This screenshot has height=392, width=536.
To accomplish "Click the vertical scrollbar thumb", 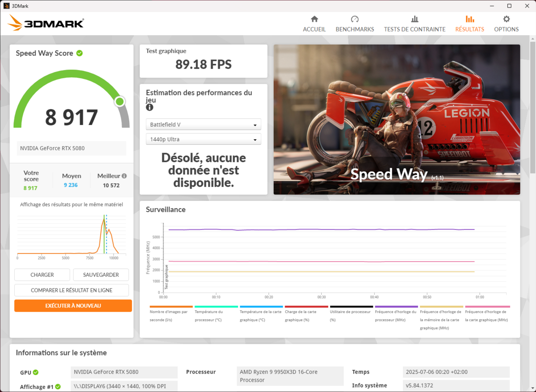I will (x=532, y=107).
